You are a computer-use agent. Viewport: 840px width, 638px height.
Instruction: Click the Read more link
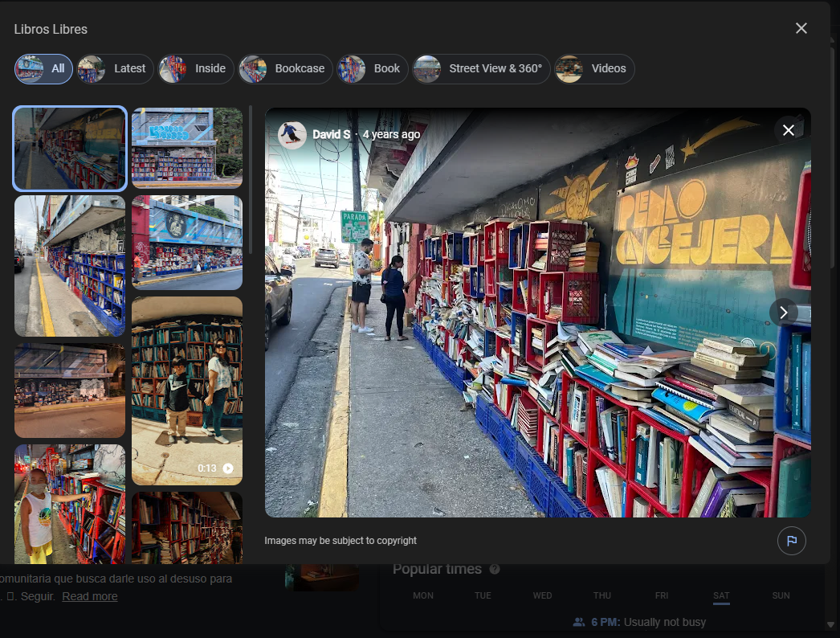pos(90,596)
